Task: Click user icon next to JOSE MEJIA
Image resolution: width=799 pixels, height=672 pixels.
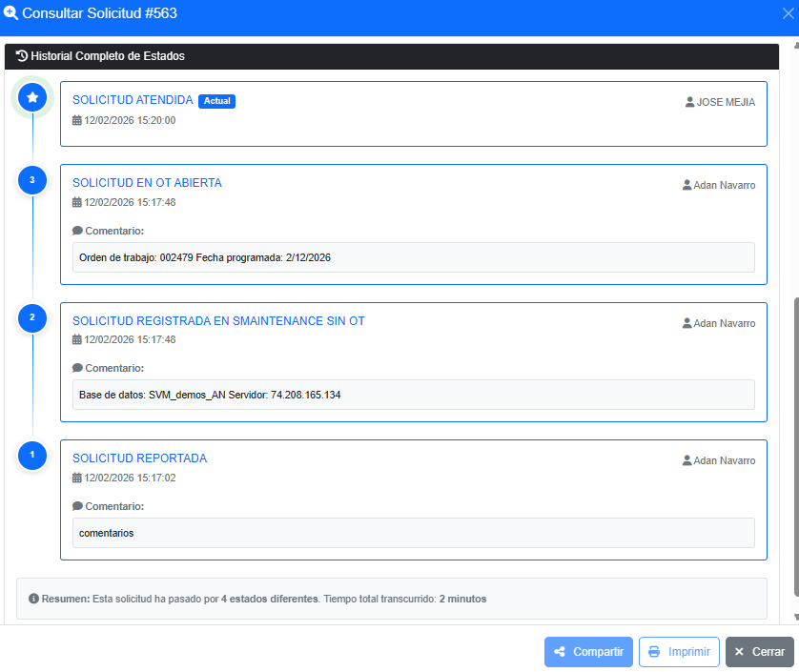Action: [x=689, y=102]
